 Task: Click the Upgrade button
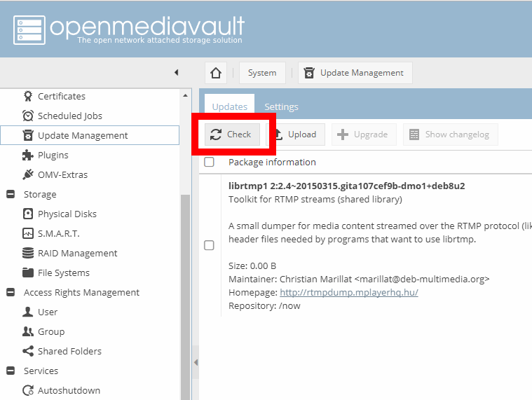tap(364, 135)
